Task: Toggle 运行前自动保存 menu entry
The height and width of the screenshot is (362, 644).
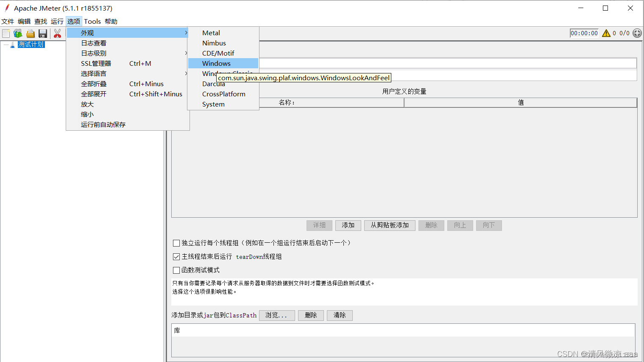Action: 128,124
